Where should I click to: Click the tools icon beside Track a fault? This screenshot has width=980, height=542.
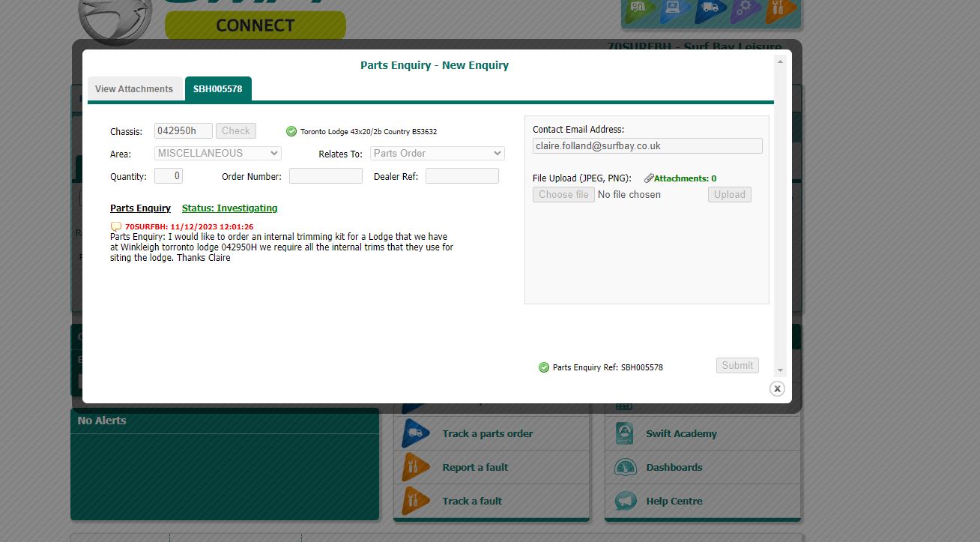click(416, 501)
